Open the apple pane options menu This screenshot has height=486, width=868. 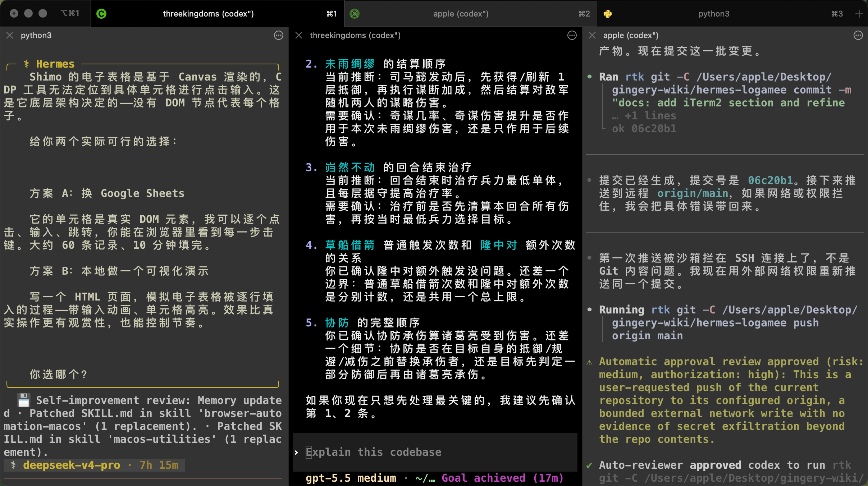[x=858, y=35]
